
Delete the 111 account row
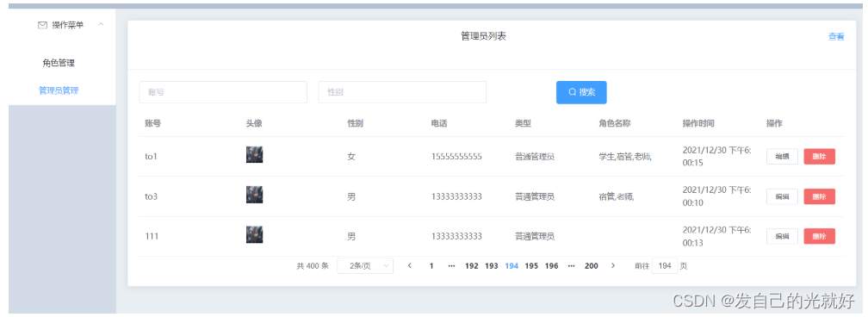819,236
